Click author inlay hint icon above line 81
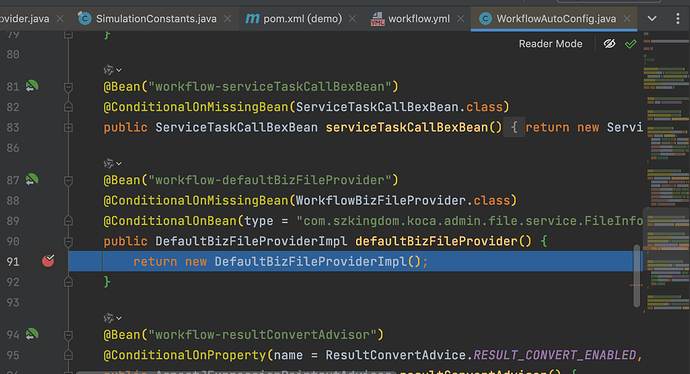Viewport: 690px width, 374px height. 112,70
